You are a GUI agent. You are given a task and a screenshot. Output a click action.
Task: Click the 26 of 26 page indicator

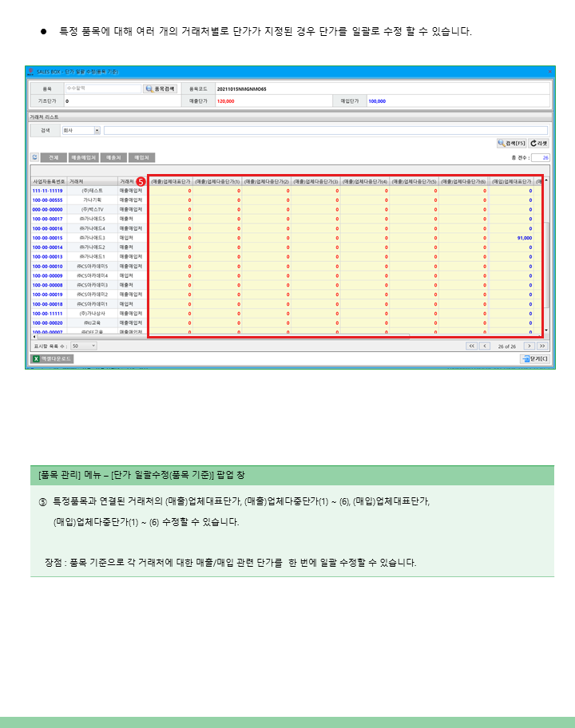tap(507, 346)
